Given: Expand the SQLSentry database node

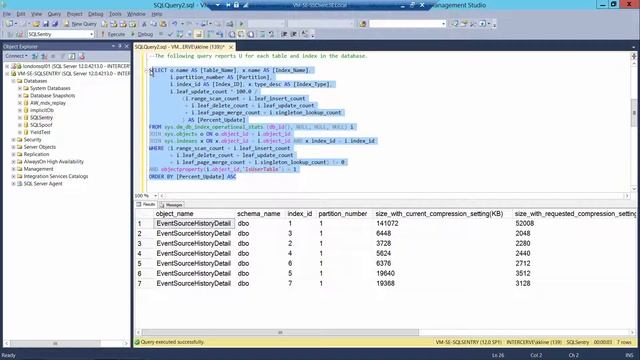Looking at the screenshot, I should point(20,118).
